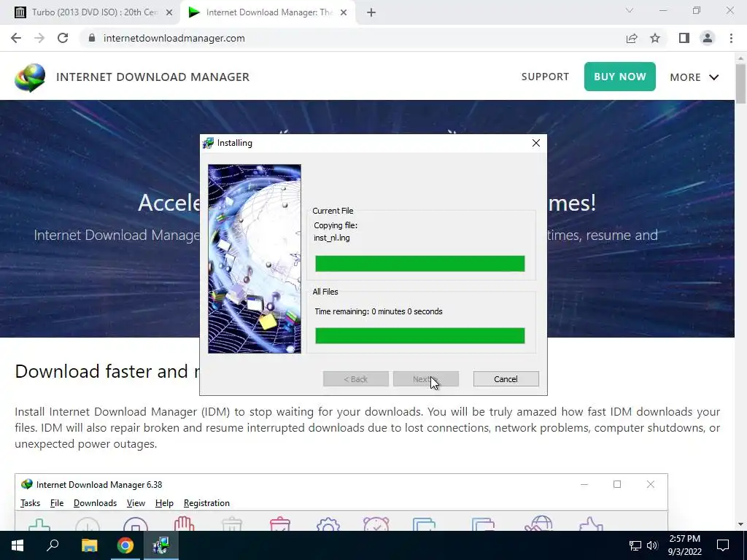Open File Explorer from taskbar
The height and width of the screenshot is (560, 747).
click(89, 545)
